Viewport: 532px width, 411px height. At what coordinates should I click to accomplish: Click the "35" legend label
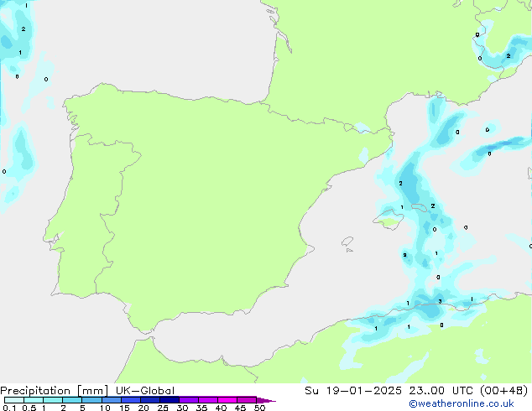[x=201, y=408]
